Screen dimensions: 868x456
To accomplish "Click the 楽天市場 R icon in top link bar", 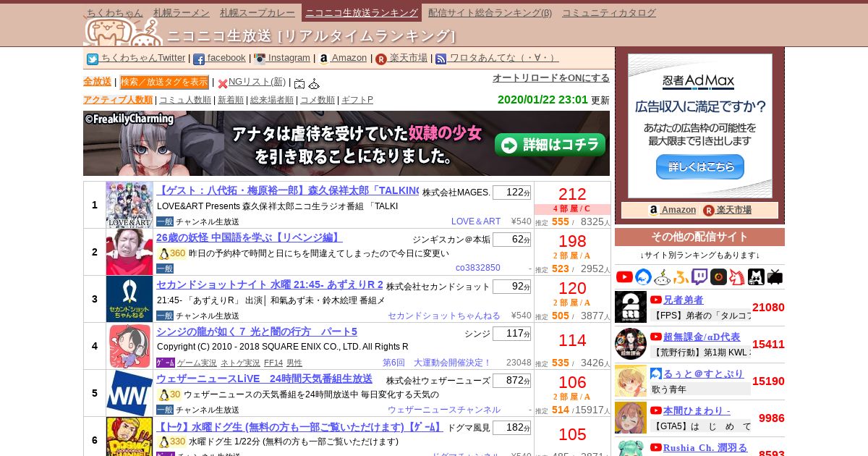I will click(381, 59).
